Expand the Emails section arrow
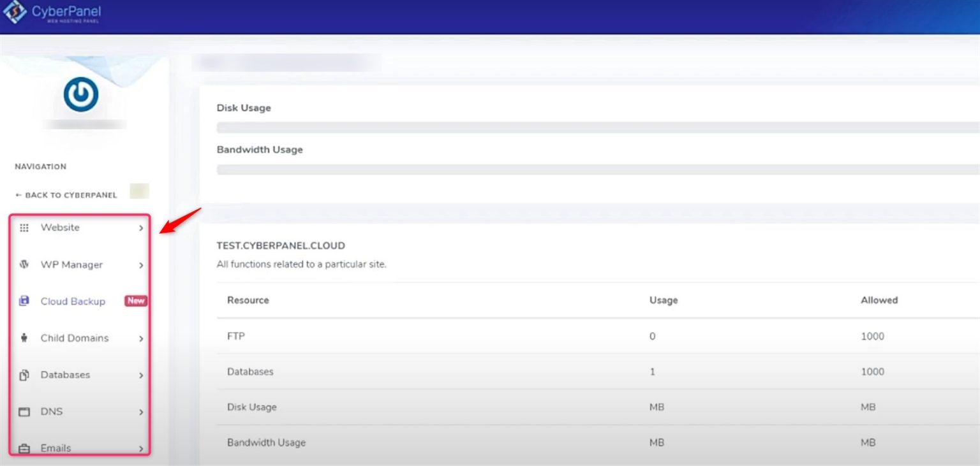 [x=141, y=449]
